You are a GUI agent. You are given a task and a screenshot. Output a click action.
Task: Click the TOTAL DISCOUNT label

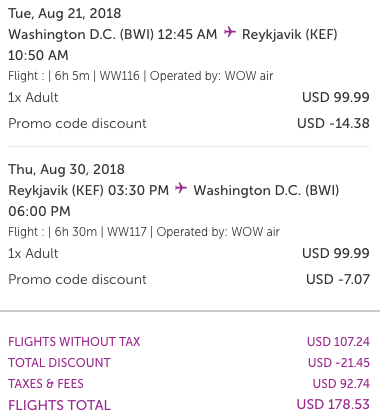coord(59,363)
